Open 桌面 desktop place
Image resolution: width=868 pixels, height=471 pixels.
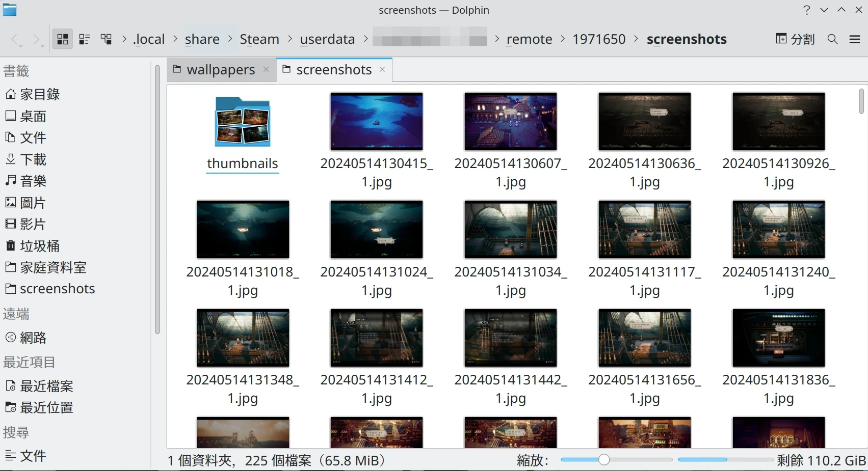coord(25,116)
